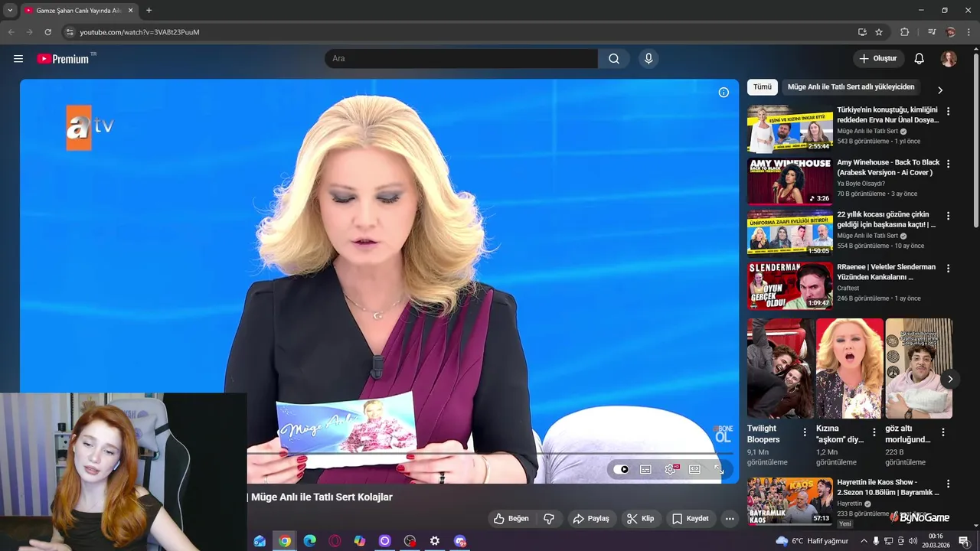
Task: Open player settings gear
Action: pos(671,469)
